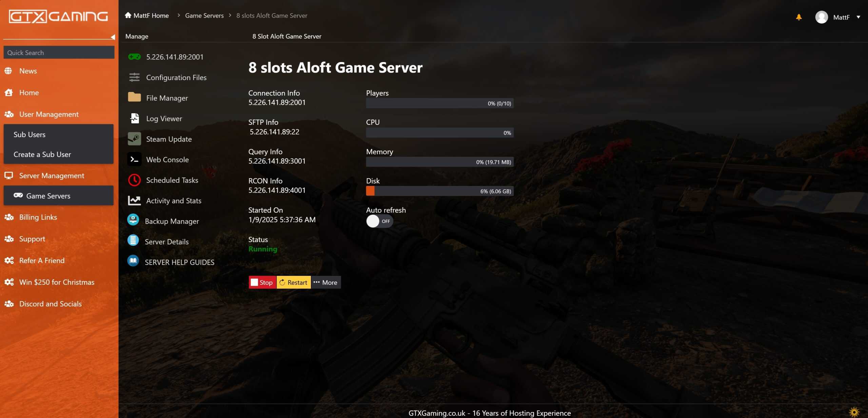Toggle the Auto refresh switch
The image size is (868, 418).
pyautogui.click(x=379, y=221)
